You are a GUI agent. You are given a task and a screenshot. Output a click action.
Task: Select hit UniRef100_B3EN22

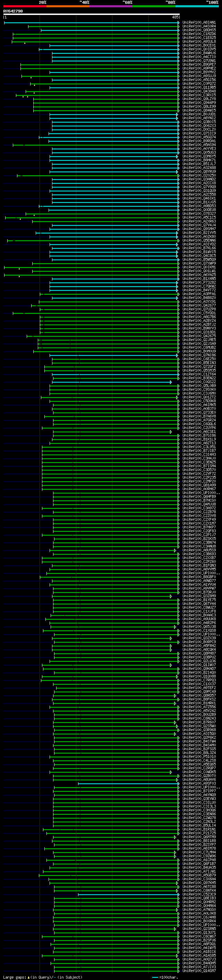pyautogui.click(x=199, y=378)
